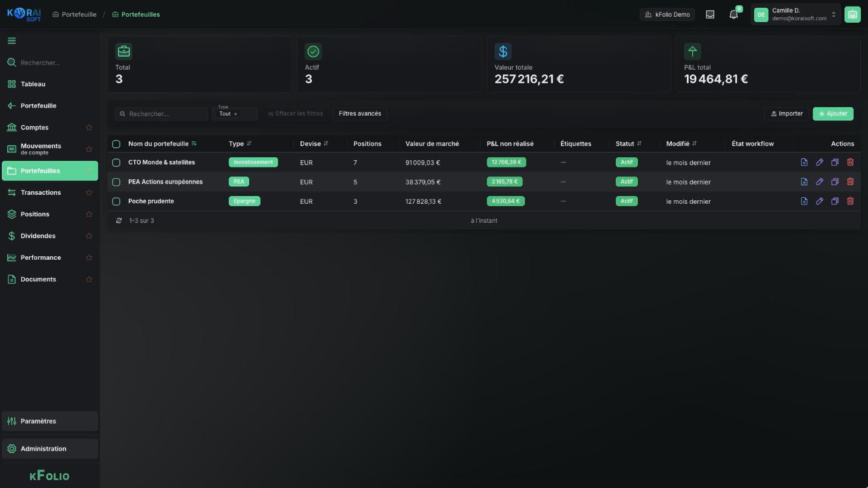Click the Korai Soft logo
This screenshot has width=868, height=488.
[24, 14]
